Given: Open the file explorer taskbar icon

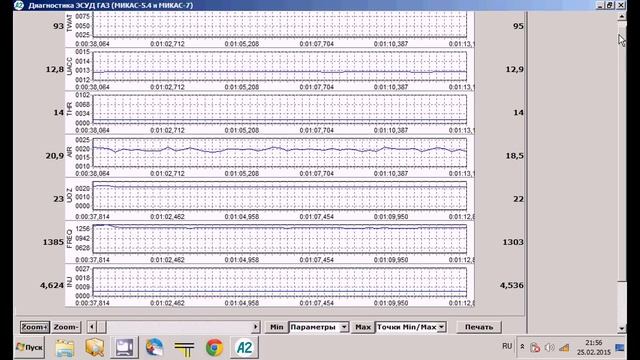Looking at the screenshot, I should (x=65, y=348).
